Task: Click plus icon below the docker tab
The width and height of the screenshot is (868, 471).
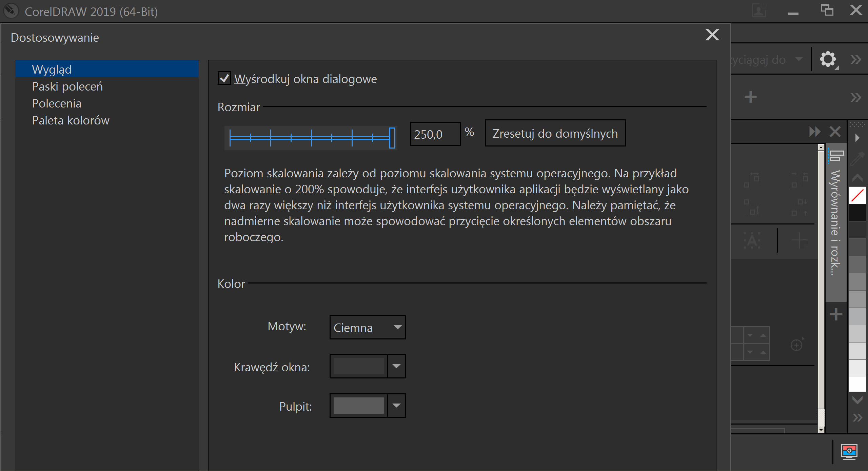Action: click(x=836, y=314)
